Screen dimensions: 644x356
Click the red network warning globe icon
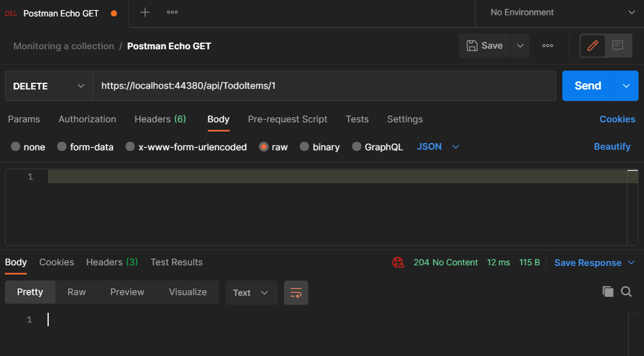[x=398, y=262]
